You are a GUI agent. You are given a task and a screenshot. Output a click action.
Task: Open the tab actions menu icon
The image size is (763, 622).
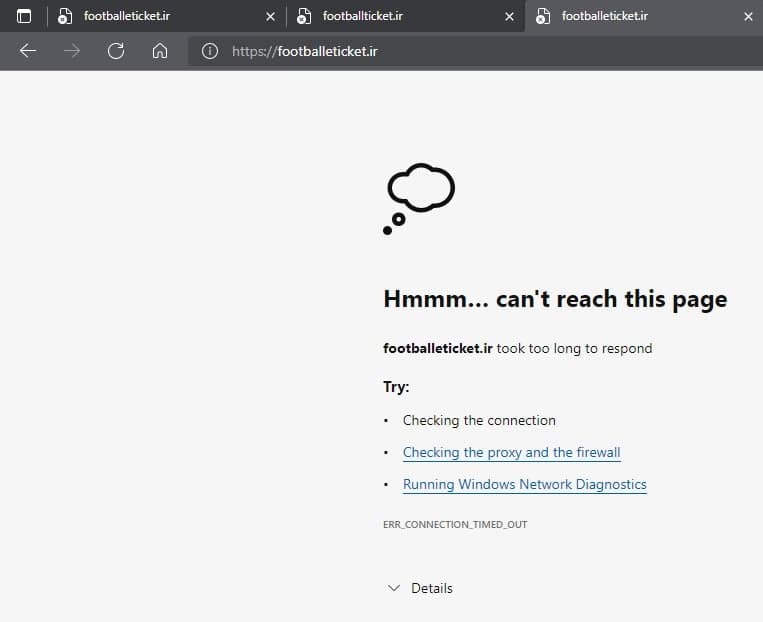point(24,16)
